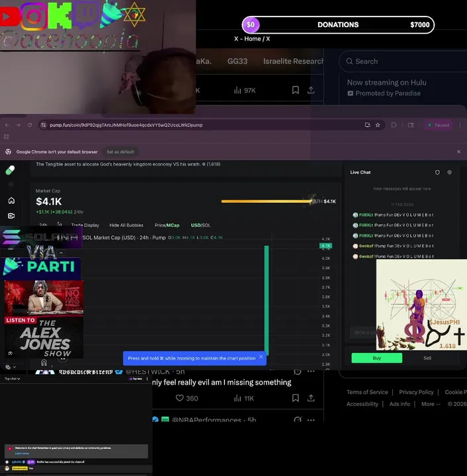Click the green 4.1K price axis label
Viewport: 467px width, 476px height.
(326, 245)
